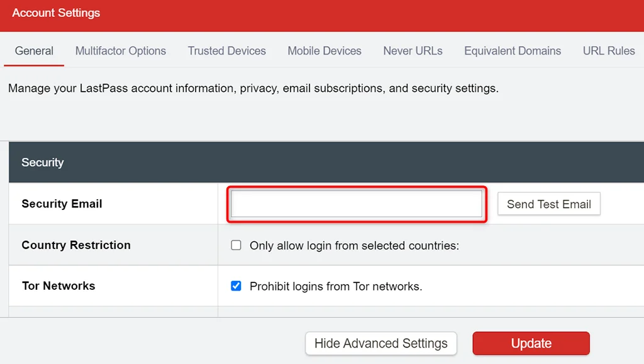Click the 'Manage your LastPass account information' description

pyautogui.click(x=253, y=88)
